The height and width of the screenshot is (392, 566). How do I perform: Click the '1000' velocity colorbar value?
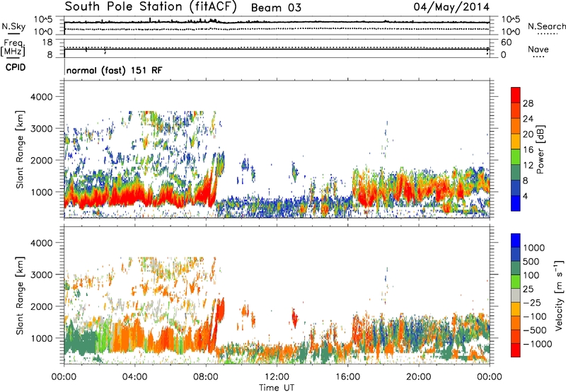click(x=533, y=248)
